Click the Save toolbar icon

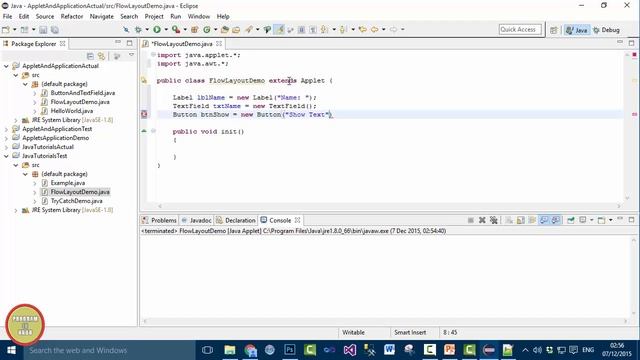click(x=43, y=30)
